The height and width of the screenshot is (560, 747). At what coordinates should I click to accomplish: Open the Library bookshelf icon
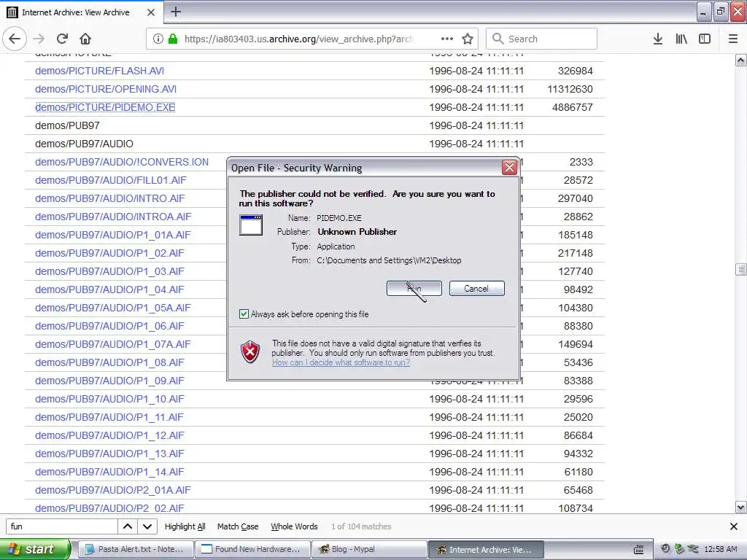point(681,39)
